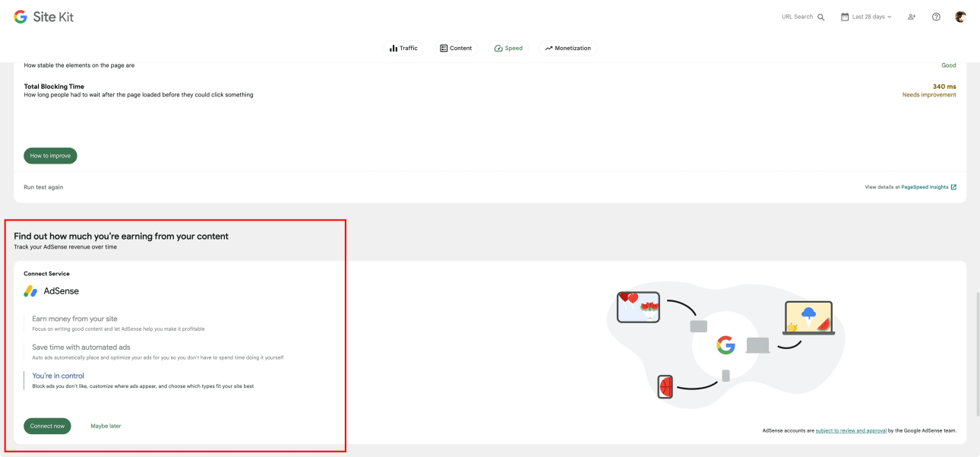Click the Total Blocking Time label
This screenshot has height=457, width=980.
click(x=54, y=87)
